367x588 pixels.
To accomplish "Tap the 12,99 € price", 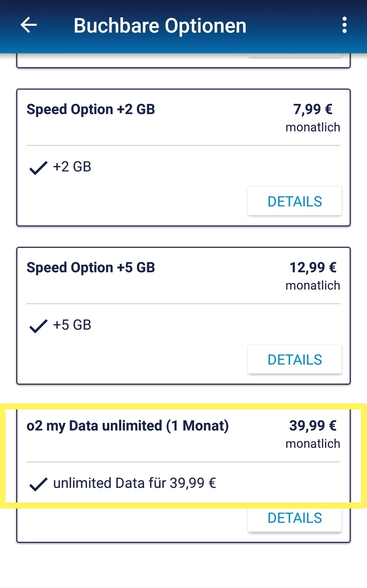I will pyautogui.click(x=313, y=268).
